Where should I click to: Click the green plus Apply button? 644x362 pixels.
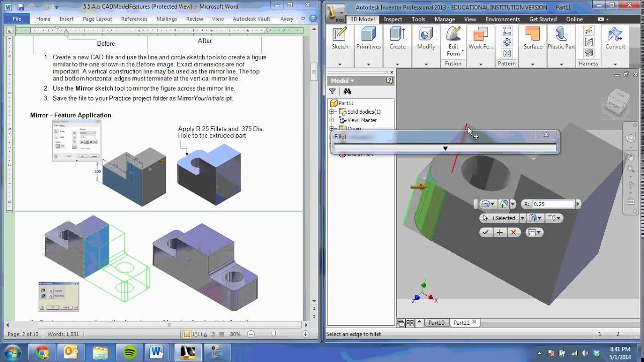[x=500, y=232]
